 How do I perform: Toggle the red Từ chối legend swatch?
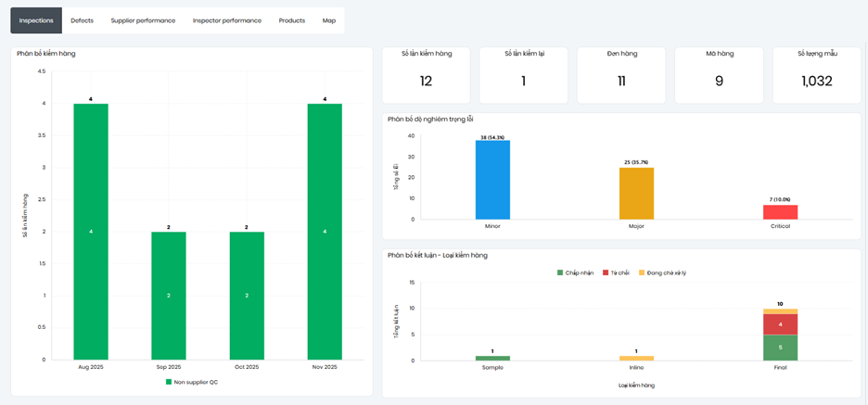click(x=606, y=272)
